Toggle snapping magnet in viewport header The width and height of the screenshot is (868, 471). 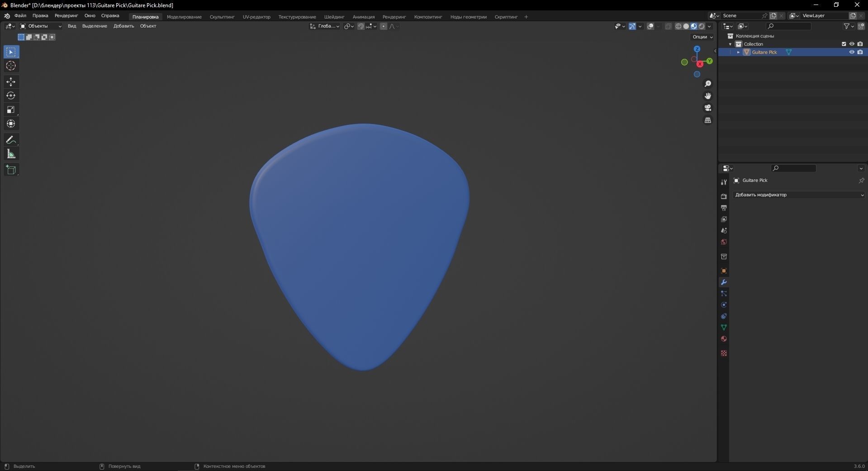coord(360,26)
